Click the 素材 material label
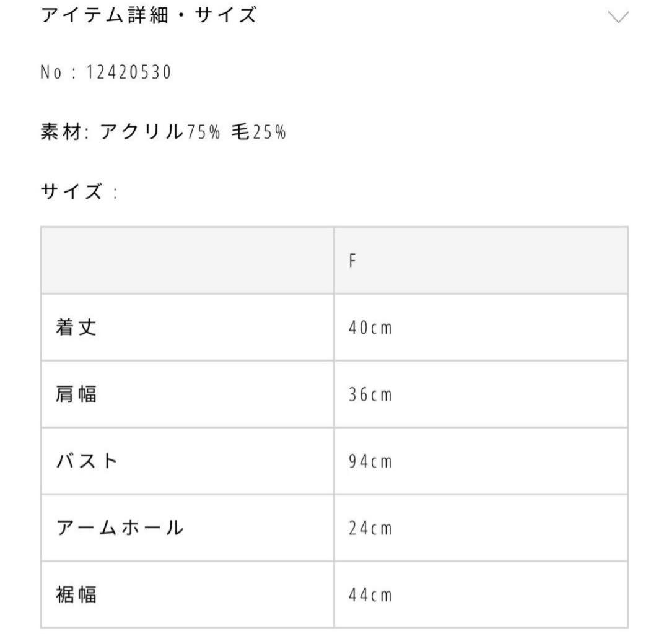This screenshot has width=669, height=644. coord(61,133)
